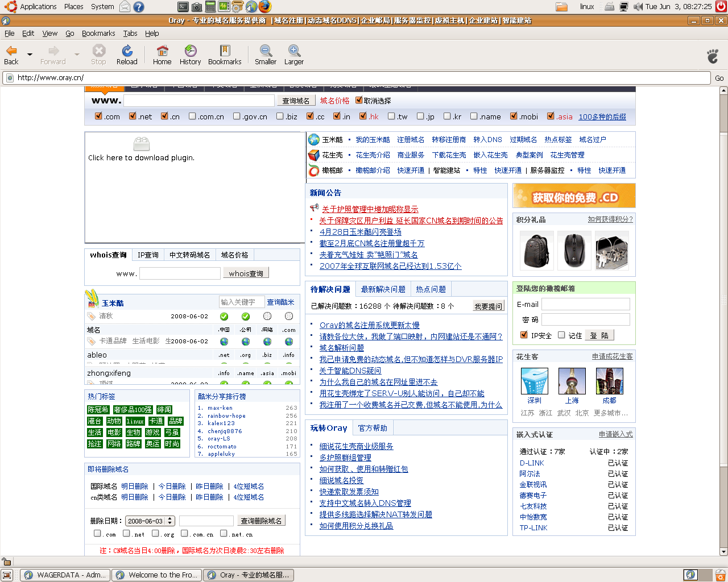Check the .com.cn domain checkbox in the search bar
Image resolution: width=728 pixels, height=582 pixels.
click(x=192, y=116)
